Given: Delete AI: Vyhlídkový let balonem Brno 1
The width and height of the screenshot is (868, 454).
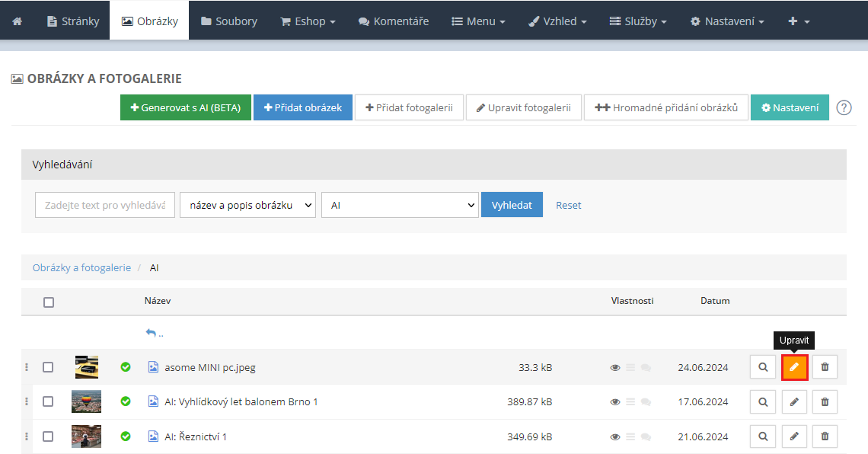Looking at the screenshot, I should point(825,401).
